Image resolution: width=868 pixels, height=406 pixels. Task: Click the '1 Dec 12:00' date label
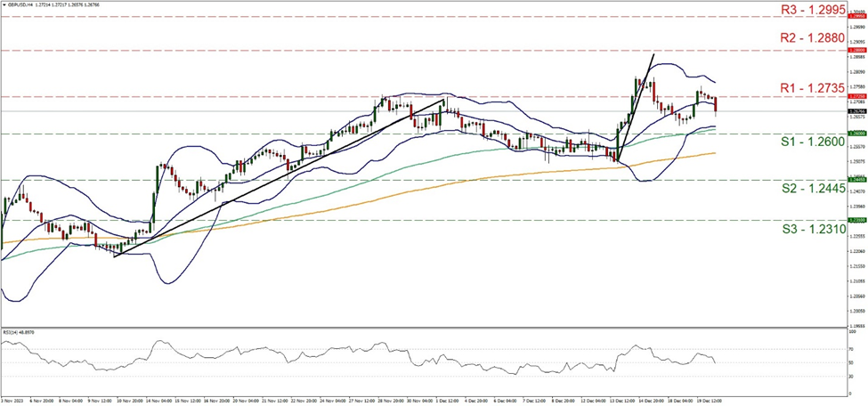tap(449, 399)
